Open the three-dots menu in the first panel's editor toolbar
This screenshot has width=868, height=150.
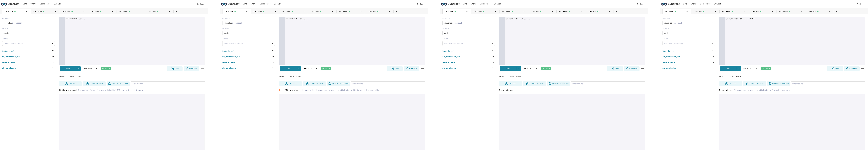click(202, 68)
